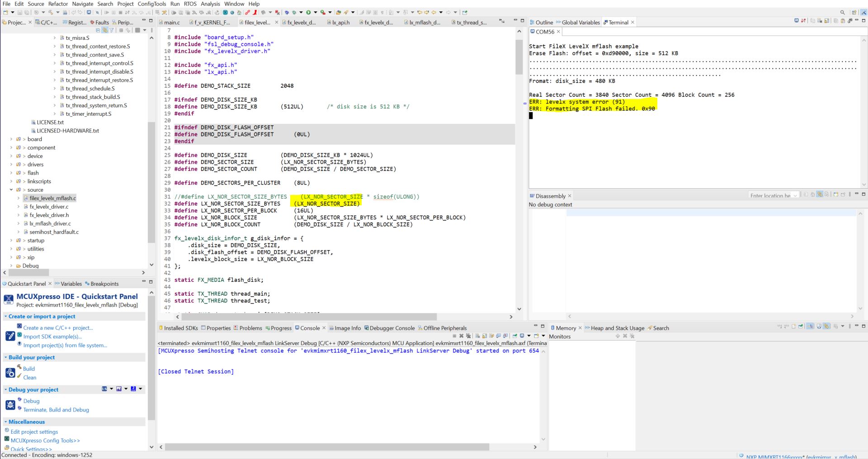Click the New file toolbar icon

5,13
